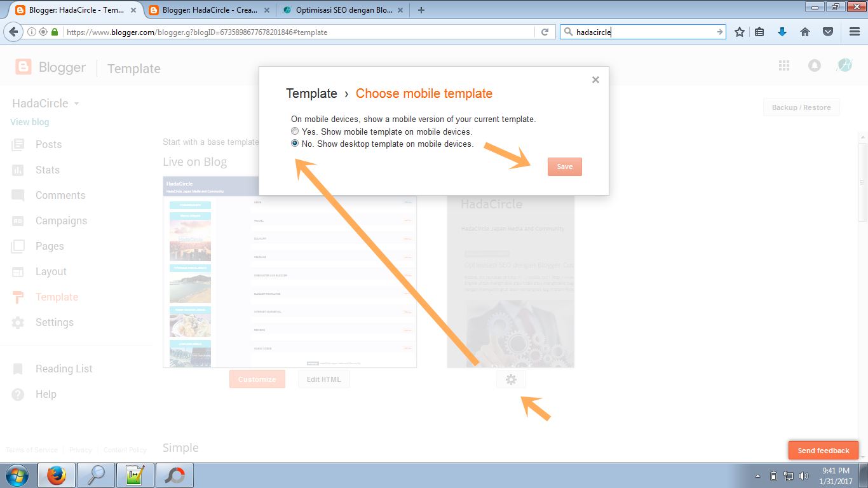The width and height of the screenshot is (868, 488).
Task: Click the Backup / Restore button
Action: tap(801, 107)
